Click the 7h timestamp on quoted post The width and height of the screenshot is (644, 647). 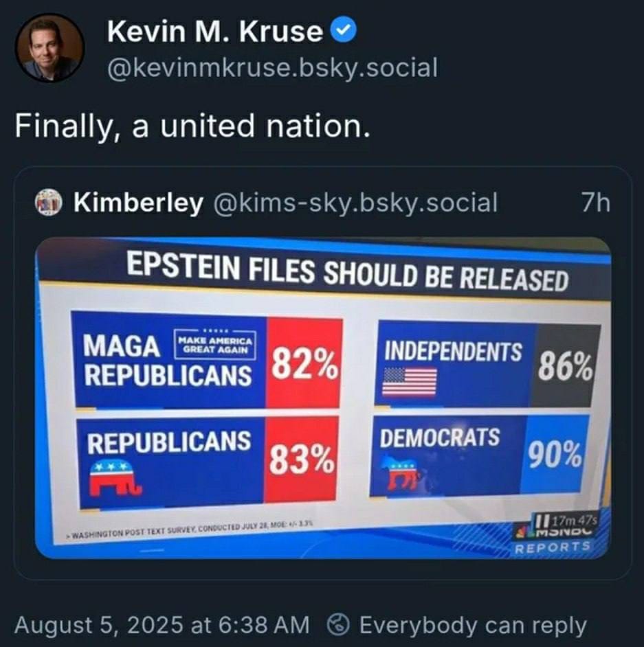[595, 202]
